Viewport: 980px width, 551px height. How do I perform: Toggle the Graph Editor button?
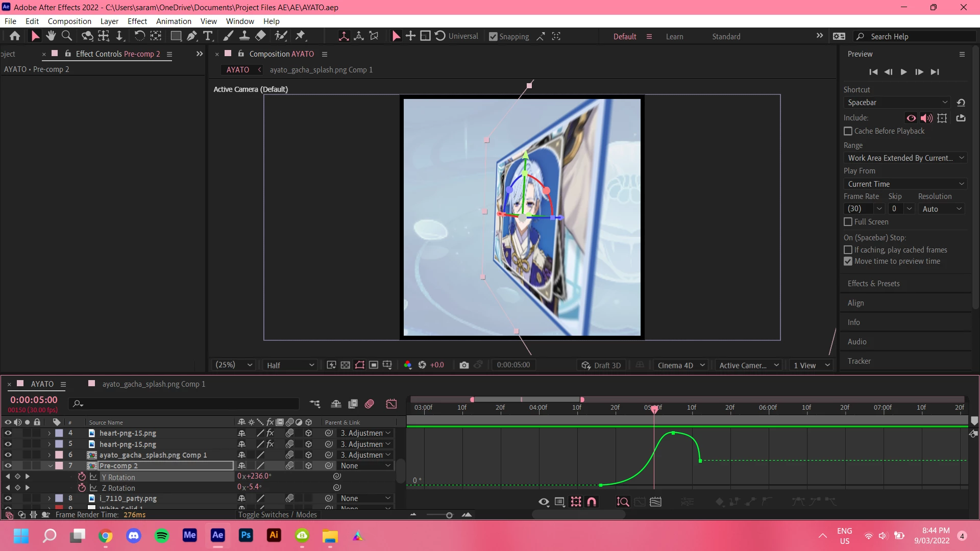click(391, 404)
